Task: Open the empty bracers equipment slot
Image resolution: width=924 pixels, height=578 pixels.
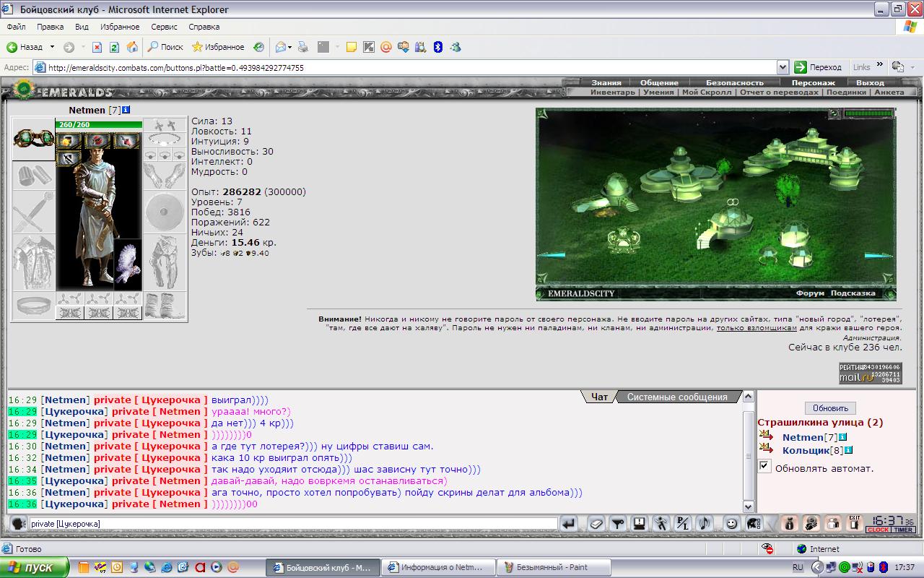Action: click(34, 176)
